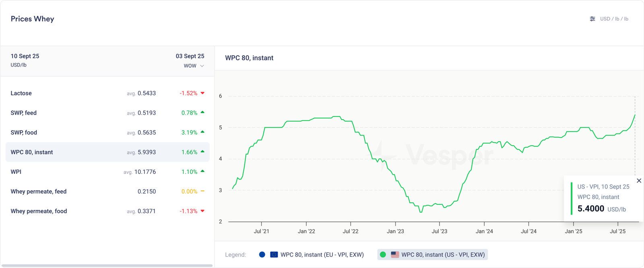Click red down arrow beside Lactose
The width and height of the screenshot is (644, 268).
click(x=202, y=93)
